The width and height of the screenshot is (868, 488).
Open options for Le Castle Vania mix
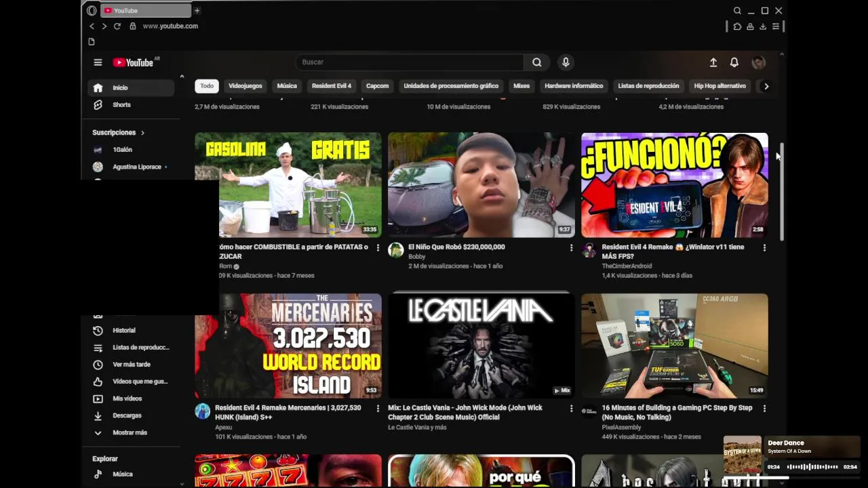(571, 409)
